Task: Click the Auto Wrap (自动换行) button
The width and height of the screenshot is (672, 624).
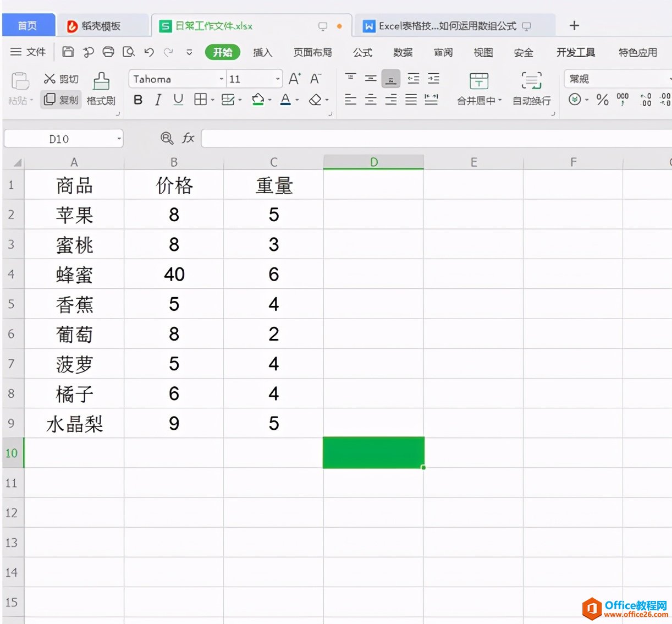Action: pyautogui.click(x=532, y=89)
